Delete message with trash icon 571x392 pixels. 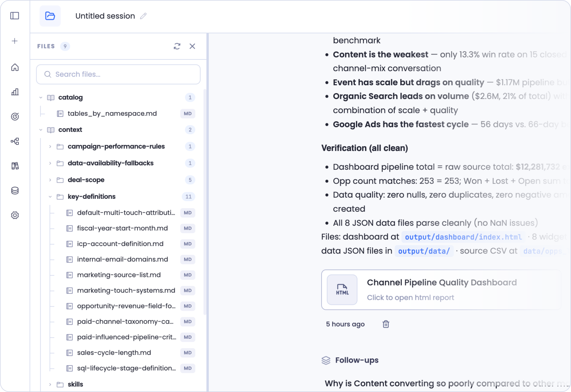(x=386, y=324)
